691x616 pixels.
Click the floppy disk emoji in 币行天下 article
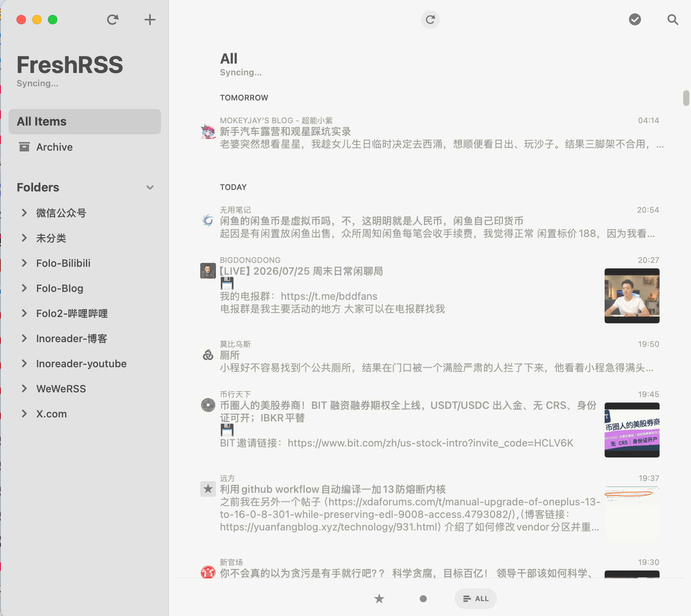227,430
